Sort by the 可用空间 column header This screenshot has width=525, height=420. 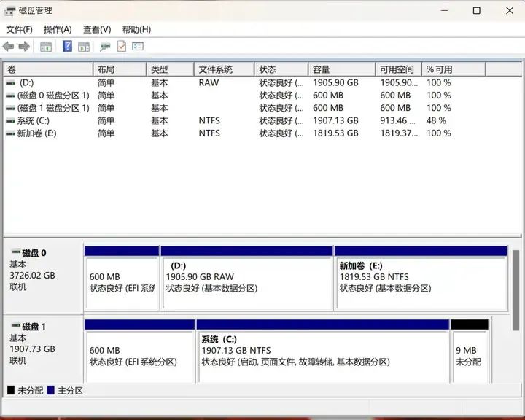(399, 69)
